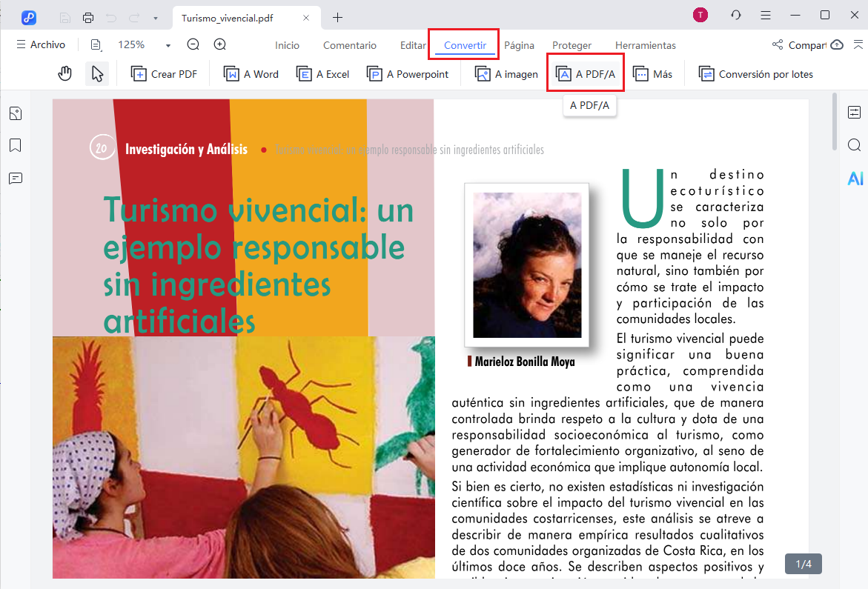The height and width of the screenshot is (589, 868).
Task: Open the search sidebar
Action: pos(854,145)
